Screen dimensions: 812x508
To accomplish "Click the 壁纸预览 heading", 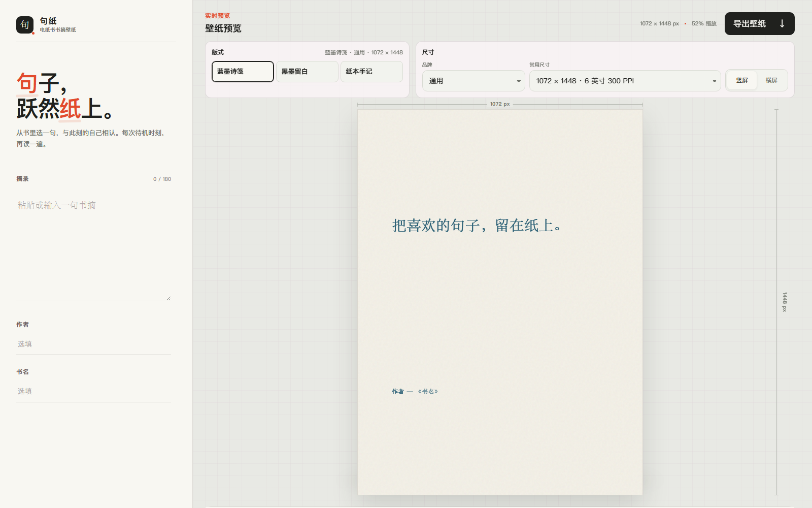I will (223, 28).
